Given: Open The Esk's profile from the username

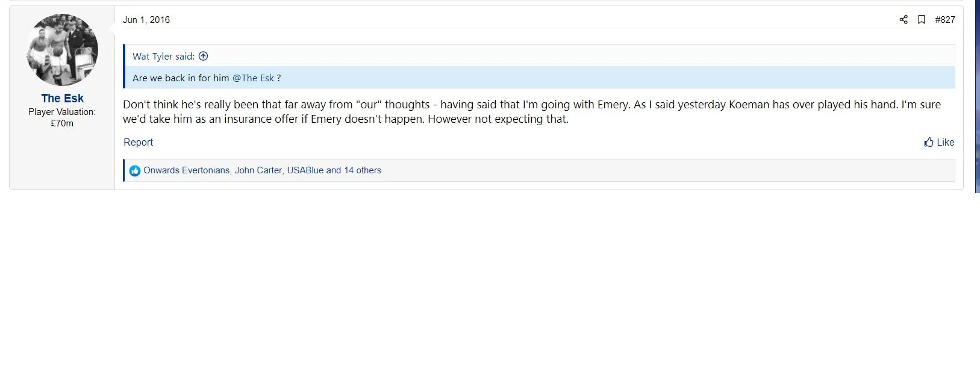Looking at the screenshot, I should 62,98.
